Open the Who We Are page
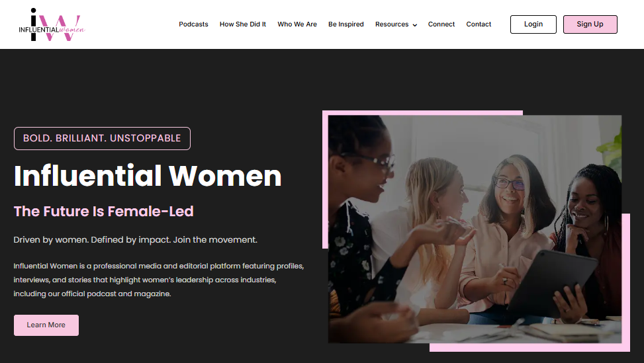 pos(297,24)
